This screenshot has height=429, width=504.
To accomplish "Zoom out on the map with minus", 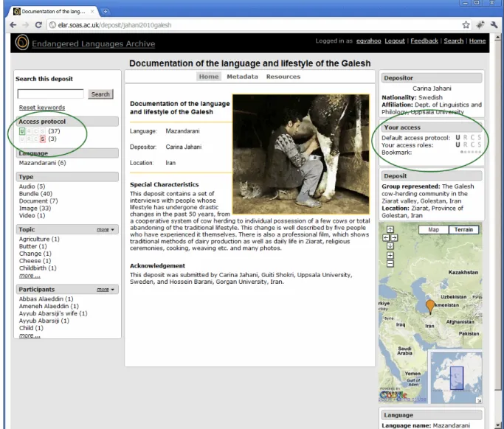I will (x=390, y=264).
